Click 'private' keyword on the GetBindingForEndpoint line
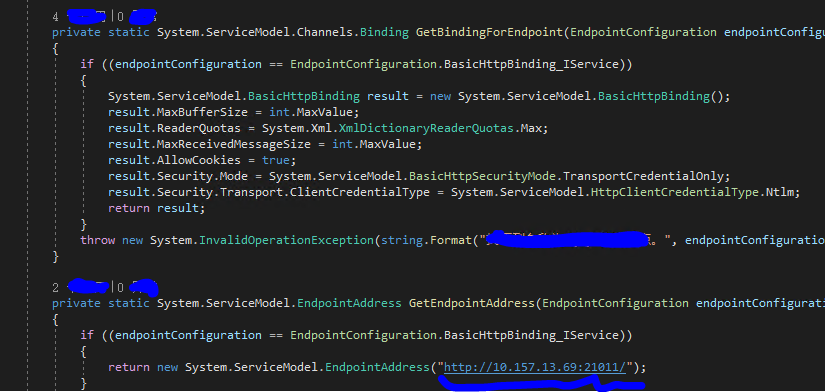 76,32
